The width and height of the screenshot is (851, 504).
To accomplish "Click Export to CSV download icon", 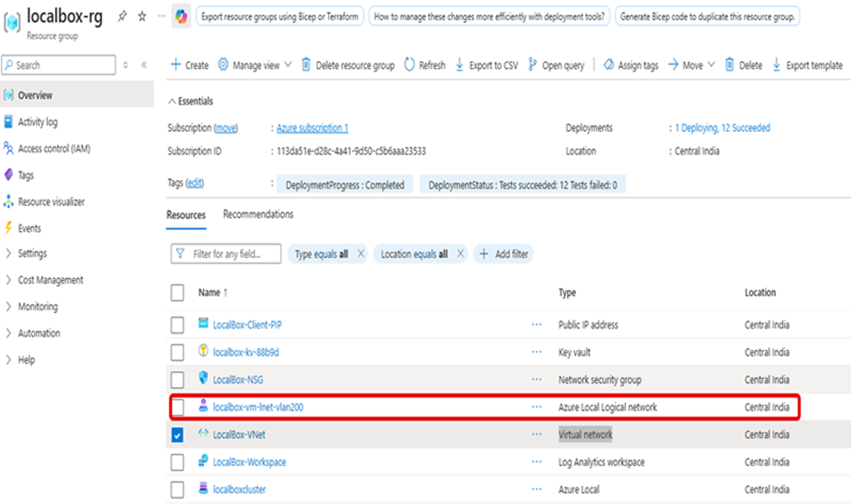I will coord(459,65).
